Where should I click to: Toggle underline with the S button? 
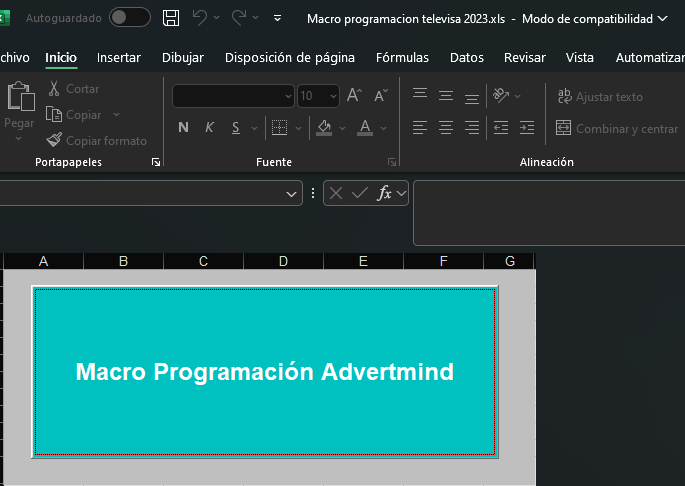[236, 128]
